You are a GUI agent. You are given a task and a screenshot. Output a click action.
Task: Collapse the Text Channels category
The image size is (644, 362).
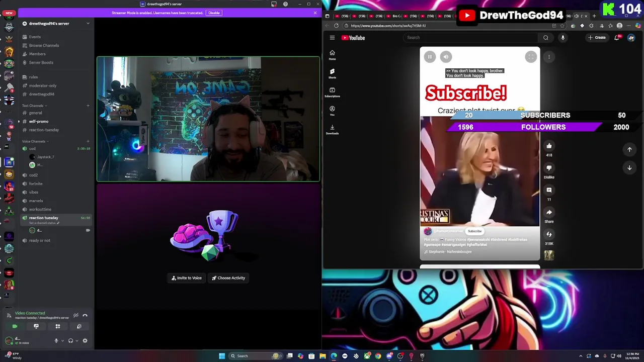(34, 106)
